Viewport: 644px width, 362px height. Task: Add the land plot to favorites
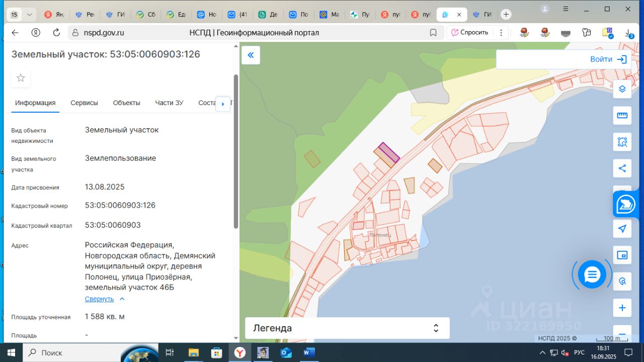pyautogui.click(x=21, y=78)
